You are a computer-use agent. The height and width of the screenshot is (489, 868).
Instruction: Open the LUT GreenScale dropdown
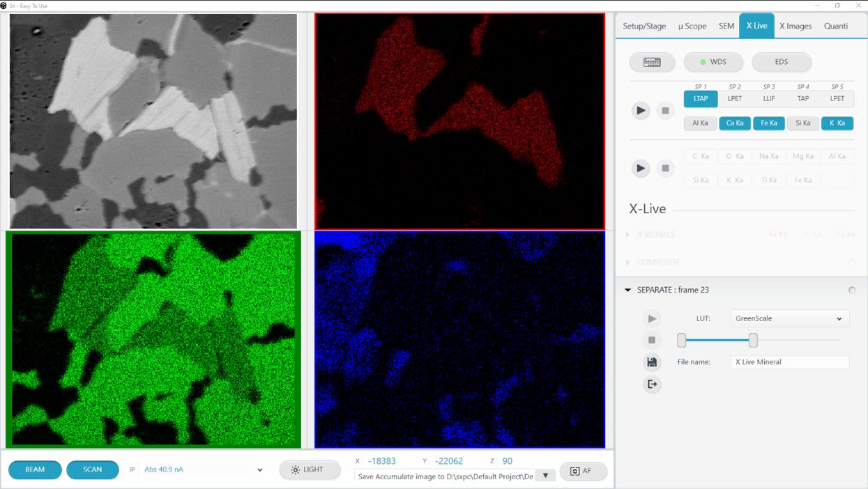tap(789, 319)
